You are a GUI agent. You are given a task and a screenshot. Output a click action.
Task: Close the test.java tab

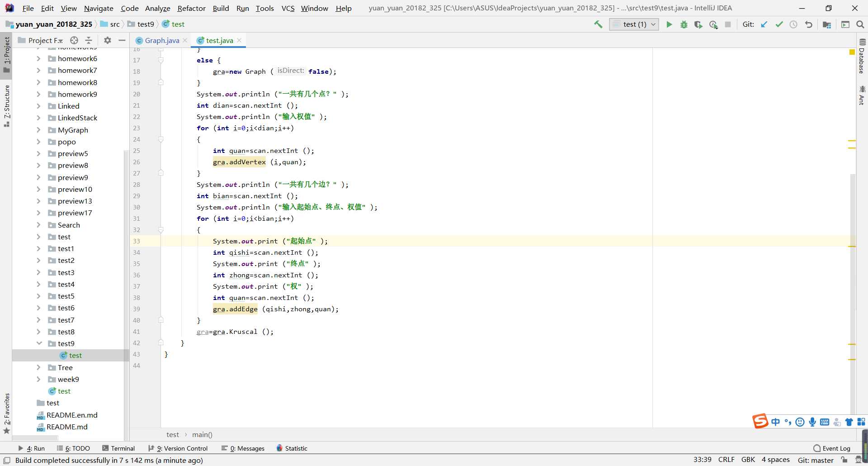239,40
